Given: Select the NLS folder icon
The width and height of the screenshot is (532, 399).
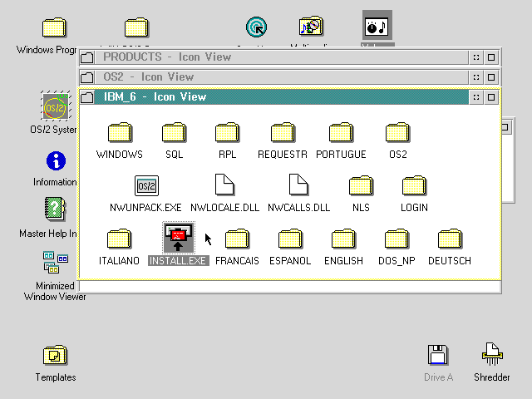Looking at the screenshot, I should (x=361, y=185).
